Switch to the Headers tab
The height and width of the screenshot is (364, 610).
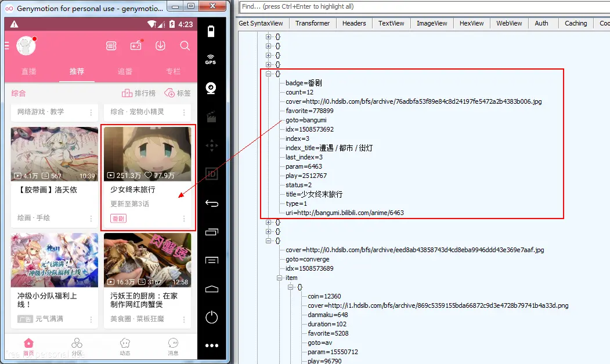(x=354, y=23)
